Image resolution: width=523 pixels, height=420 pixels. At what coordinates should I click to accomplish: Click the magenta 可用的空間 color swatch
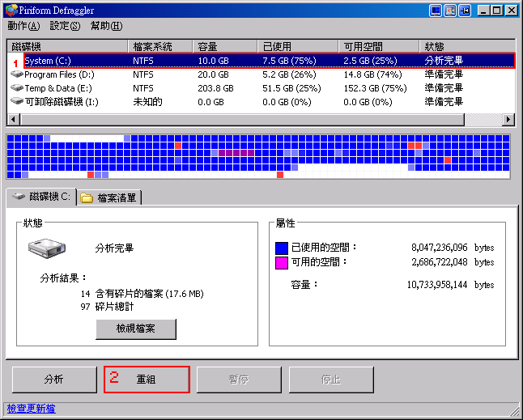click(x=282, y=263)
